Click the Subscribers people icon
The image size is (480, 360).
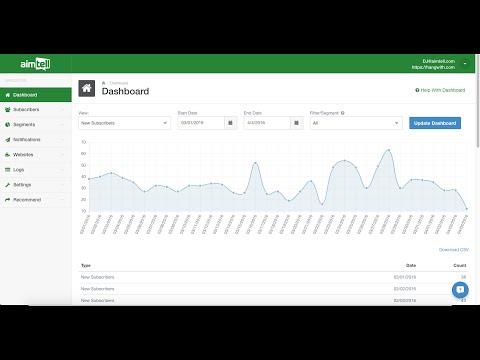(x=8, y=110)
